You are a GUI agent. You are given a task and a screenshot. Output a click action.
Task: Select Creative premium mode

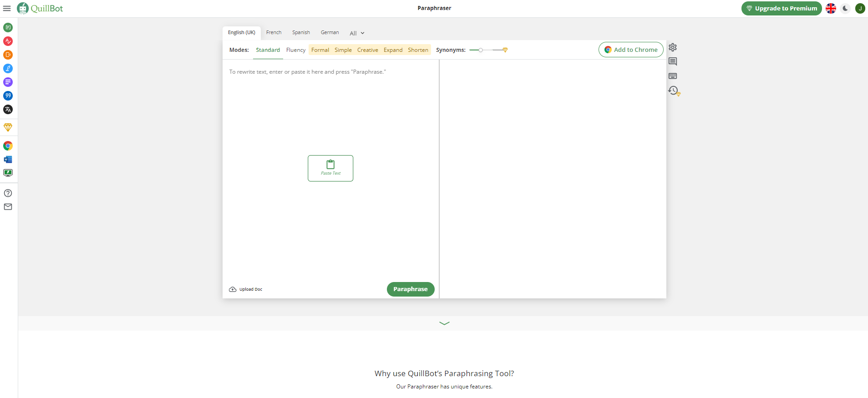click(368, 50)
